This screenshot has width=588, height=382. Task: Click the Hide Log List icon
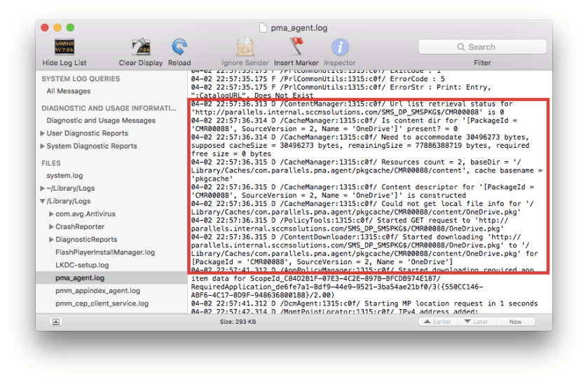[64, 47]
